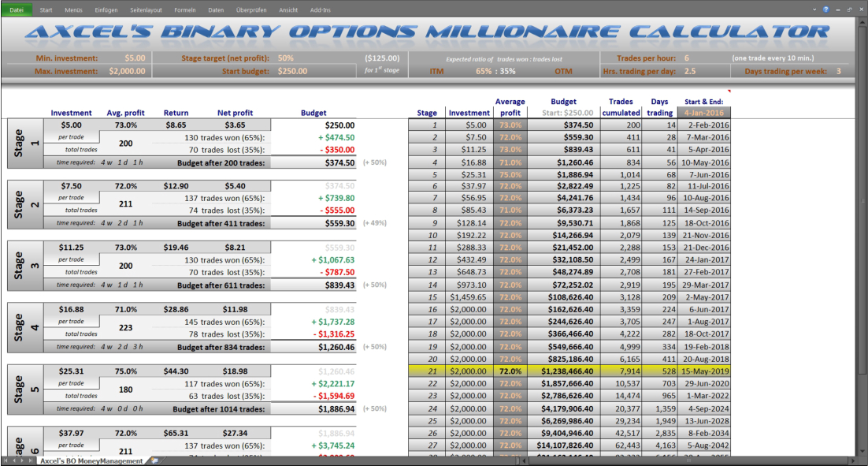Open the Ansicht ribbon tab

[x=288, y=9]
